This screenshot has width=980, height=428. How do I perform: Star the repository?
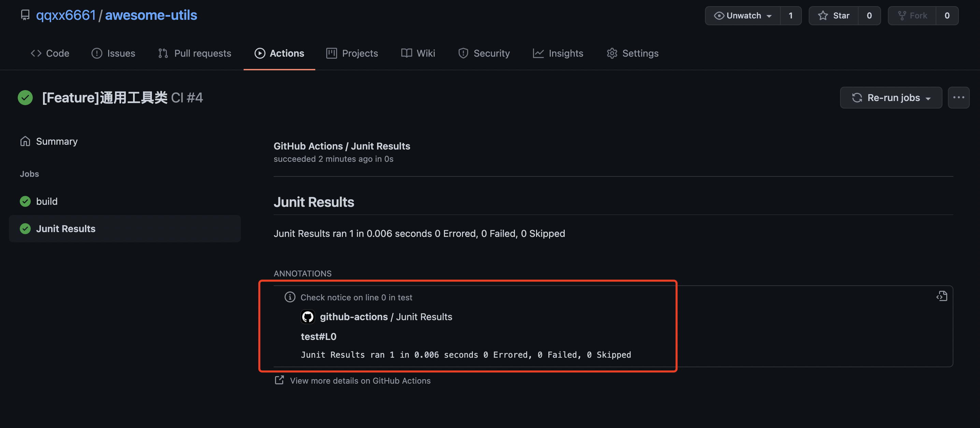(x=834, y=16)
